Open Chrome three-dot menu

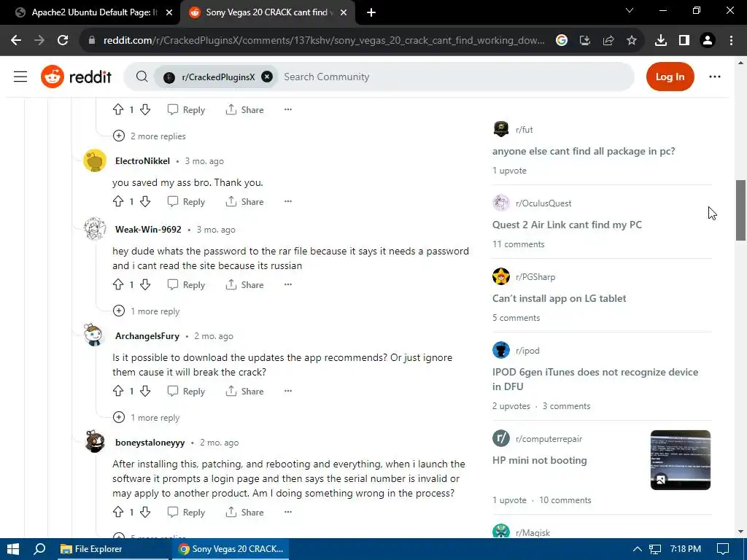(x=731, y=41)
